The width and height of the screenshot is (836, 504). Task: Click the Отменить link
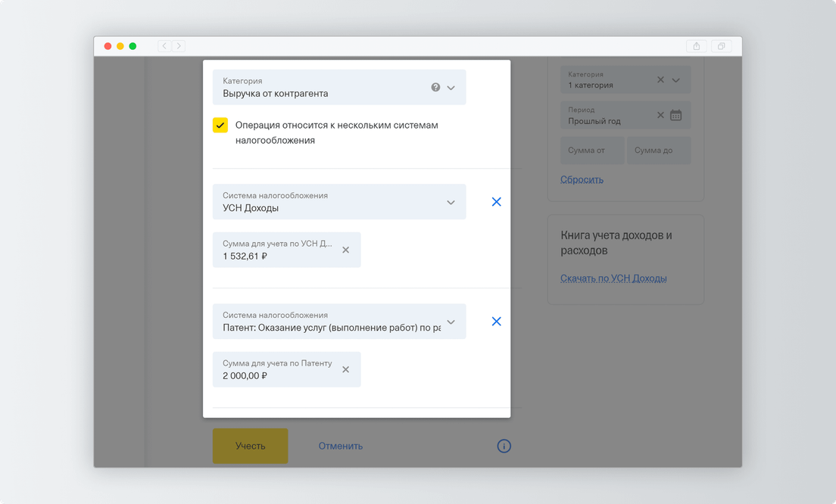(341, 446)
